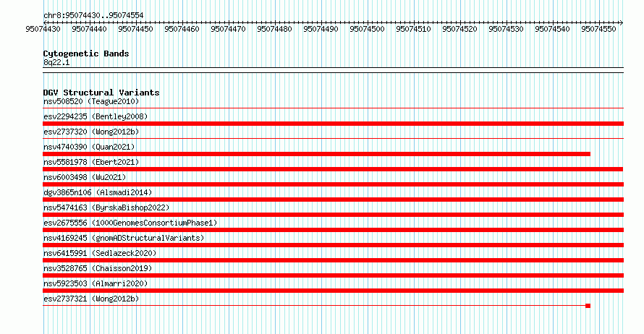644x334 pixels.
Task: Open variant nsv5474163 (ByrskaBishop2022)
Action: click(106, 207)
